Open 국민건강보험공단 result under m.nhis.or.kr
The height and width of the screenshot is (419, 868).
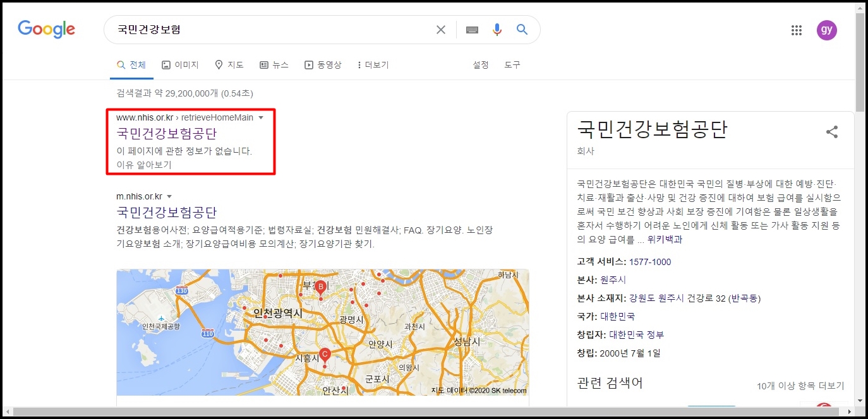(167, 212)
